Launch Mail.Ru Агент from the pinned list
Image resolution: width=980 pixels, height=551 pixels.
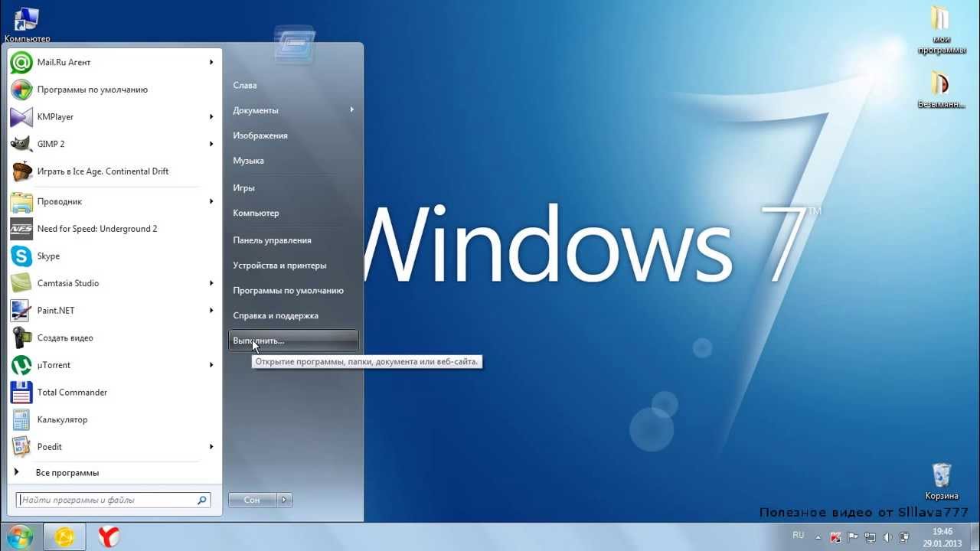coord(113,62)
